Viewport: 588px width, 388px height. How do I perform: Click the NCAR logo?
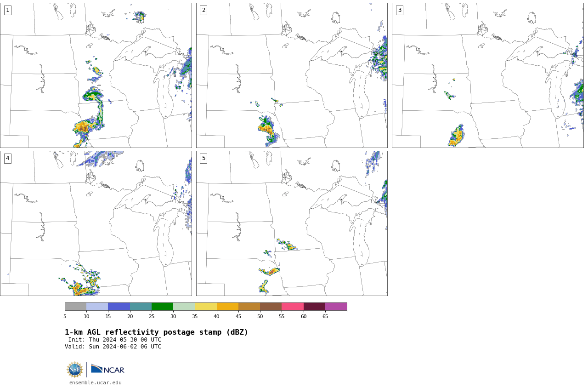coord(107,369)
